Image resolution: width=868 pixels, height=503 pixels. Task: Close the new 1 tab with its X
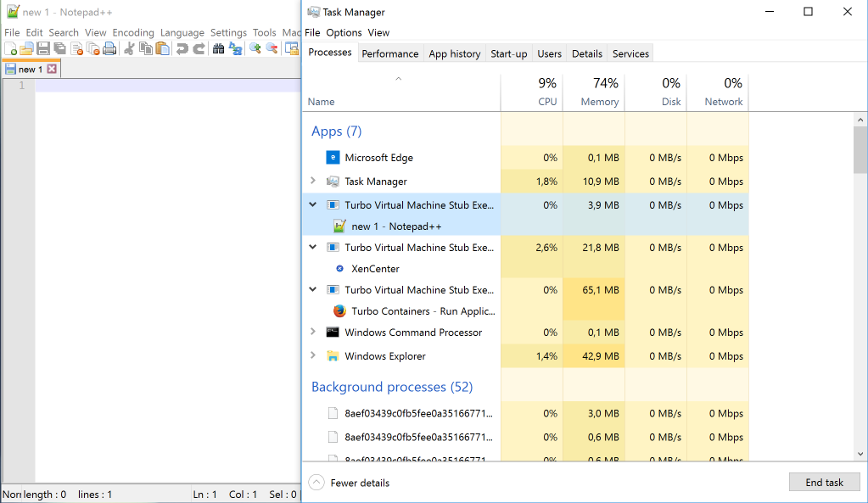pos(52,69)
